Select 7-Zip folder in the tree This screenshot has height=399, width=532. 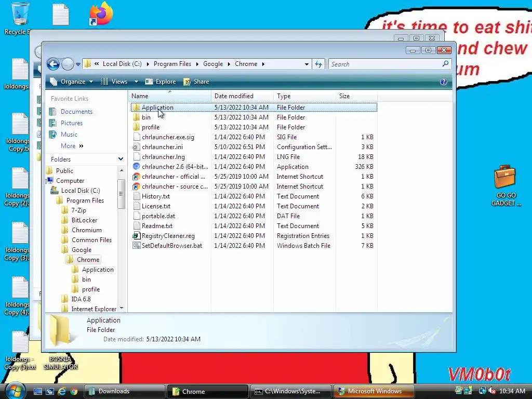click(79, 210)
